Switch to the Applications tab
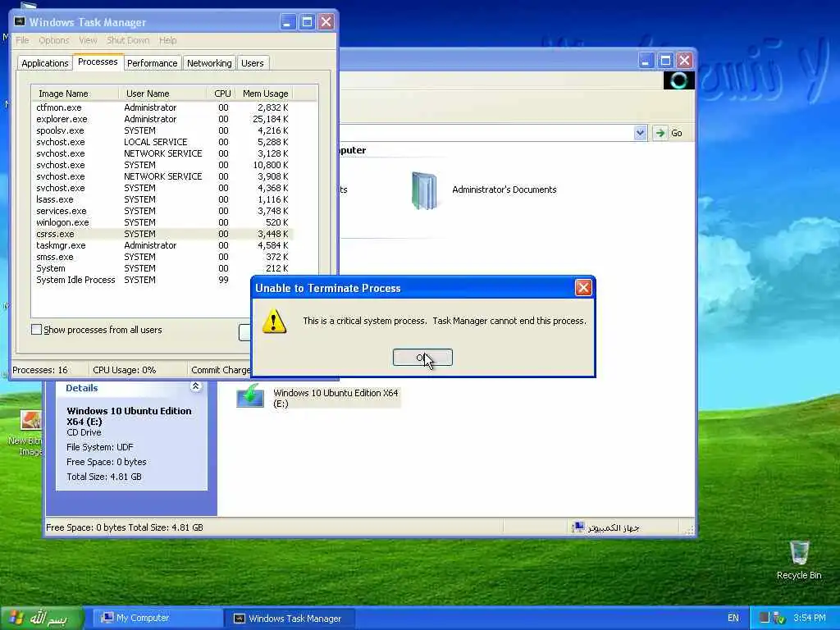 click(44, 63)
